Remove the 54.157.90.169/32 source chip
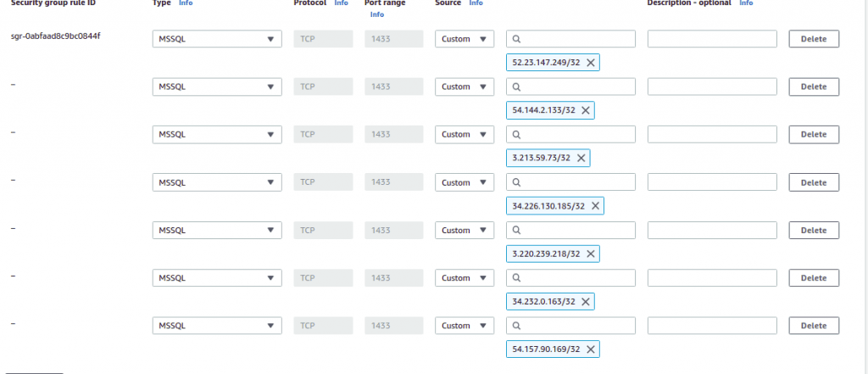This screenshot has height=374, width=868. [590, 349]
